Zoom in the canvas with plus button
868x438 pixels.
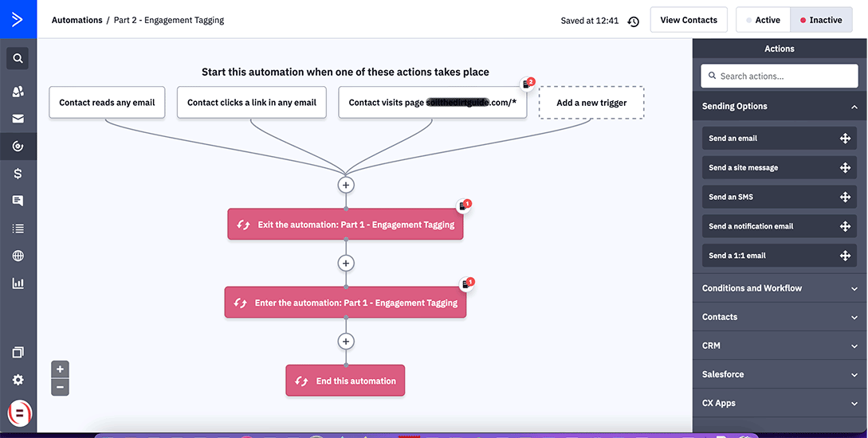point(60,369)
